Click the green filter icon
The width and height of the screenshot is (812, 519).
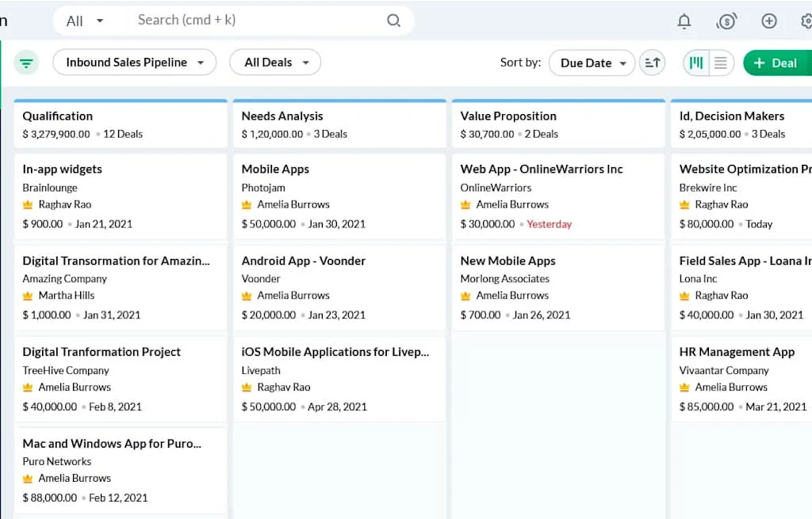click(x=26, y=63)
